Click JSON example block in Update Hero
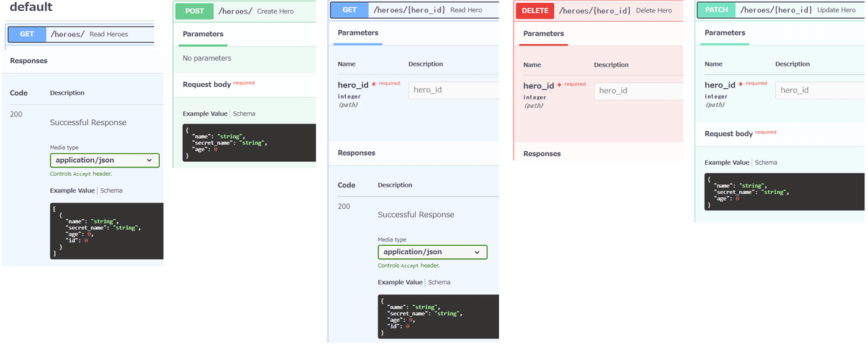 [x=785, y=192]
